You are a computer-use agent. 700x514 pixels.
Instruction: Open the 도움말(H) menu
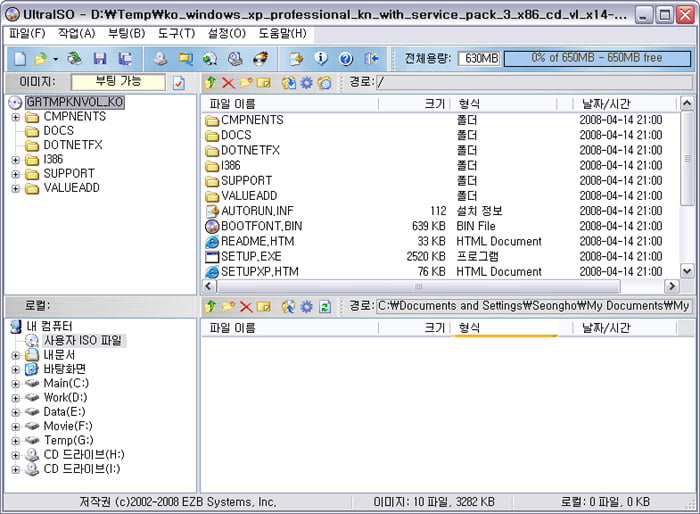pos(283,33)
